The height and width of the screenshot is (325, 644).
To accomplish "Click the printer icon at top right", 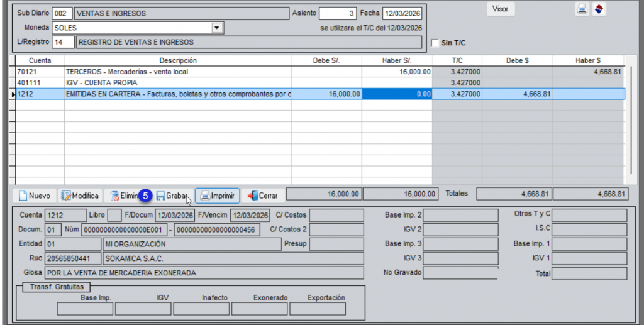I will tap(582, 9).
